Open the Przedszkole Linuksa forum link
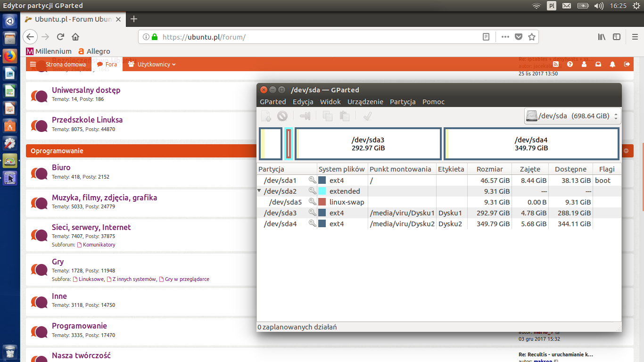The height and width of the screenshot is (362, 644). 87,120
